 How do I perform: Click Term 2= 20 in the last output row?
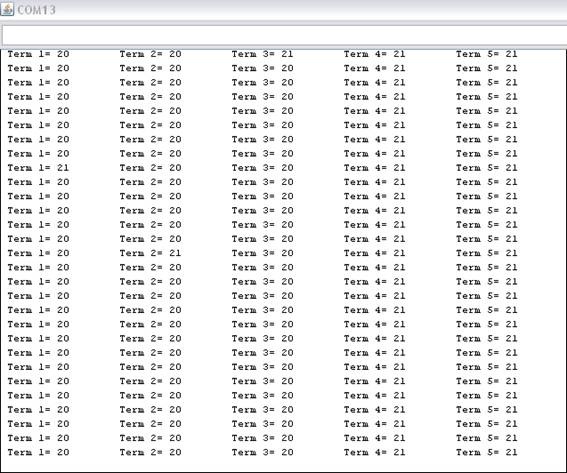pyautogui.click(x=150, y=452)
